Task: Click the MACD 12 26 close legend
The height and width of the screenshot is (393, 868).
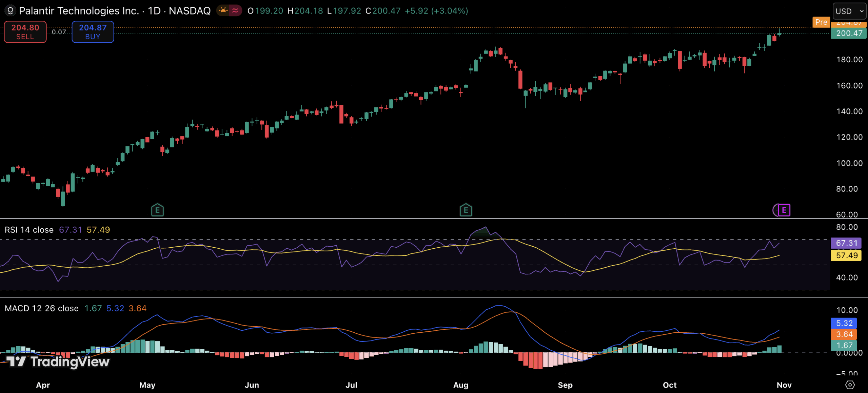Action: pyautogui.click(x=41, y=309)
